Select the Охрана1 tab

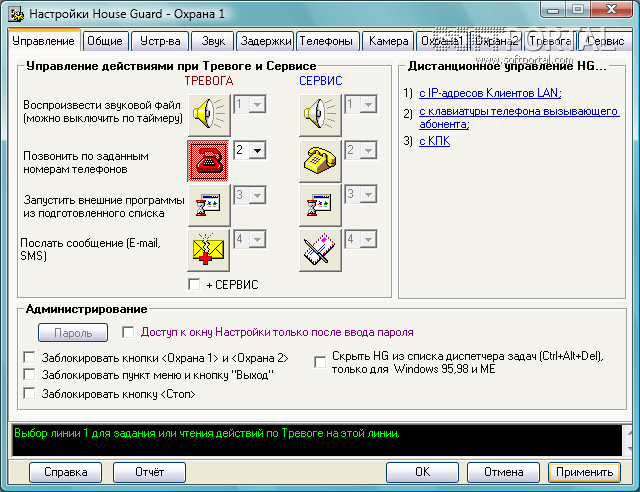tap(442, 41)
